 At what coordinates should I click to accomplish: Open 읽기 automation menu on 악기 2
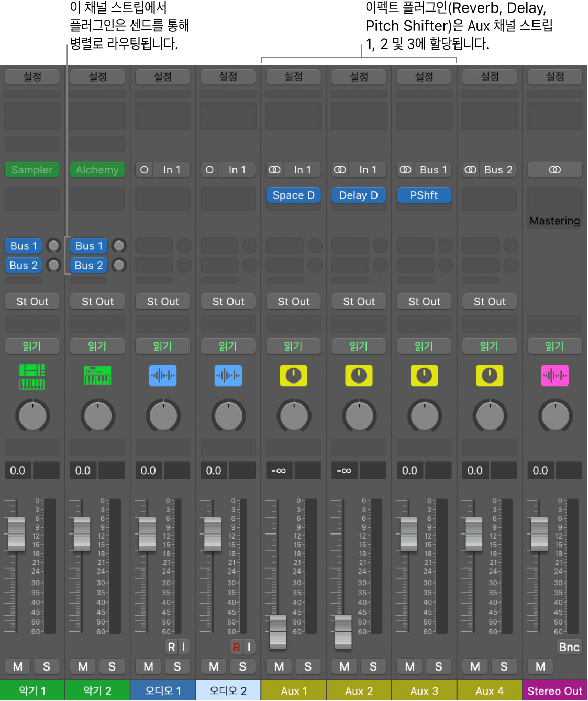[x=97, y=346]
